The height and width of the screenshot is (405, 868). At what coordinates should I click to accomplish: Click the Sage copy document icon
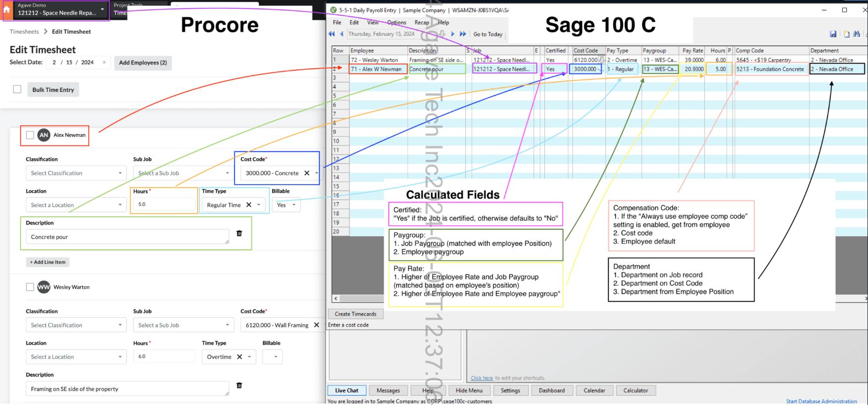tap(846, 34)
